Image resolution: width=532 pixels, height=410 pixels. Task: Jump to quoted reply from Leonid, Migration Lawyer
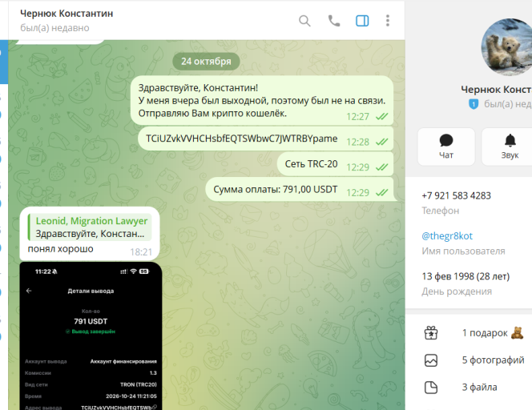pos(90,227)
